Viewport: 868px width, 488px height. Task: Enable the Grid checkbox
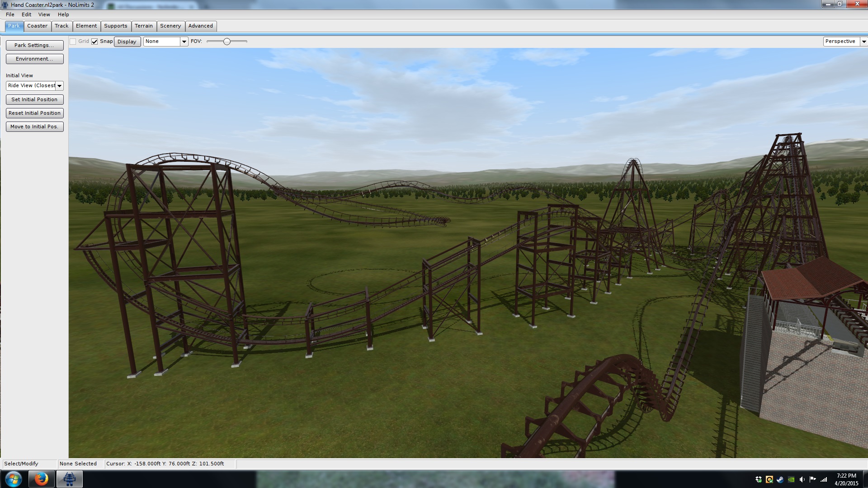click(x=73, y=42)
